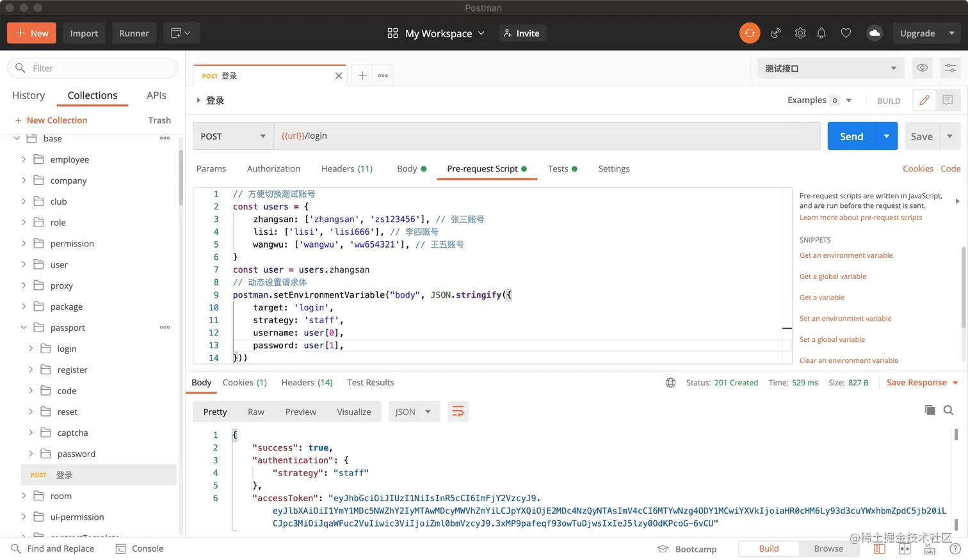Screen dimensions: 968x560
Task: Open the Console
Action: pos(139,548)
